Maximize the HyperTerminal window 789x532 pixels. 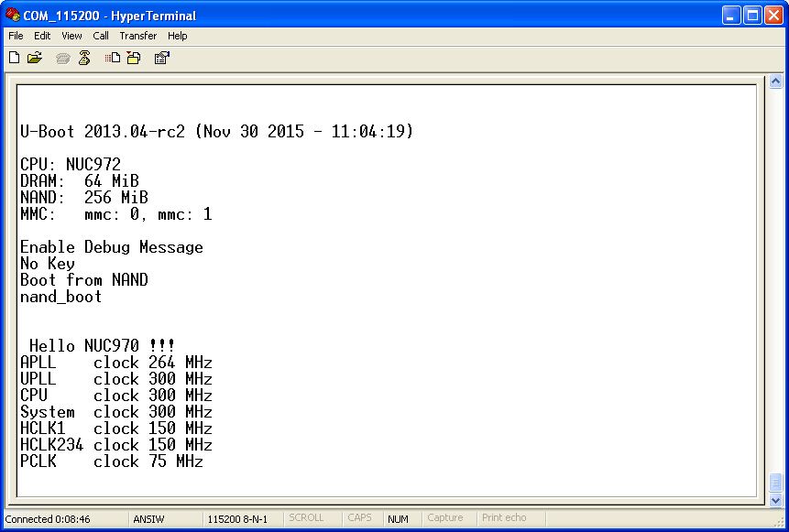point(751,15)
